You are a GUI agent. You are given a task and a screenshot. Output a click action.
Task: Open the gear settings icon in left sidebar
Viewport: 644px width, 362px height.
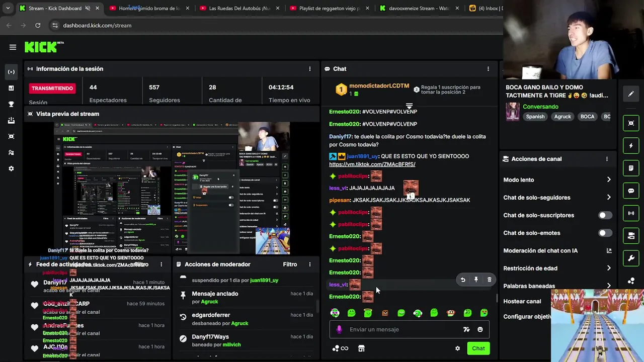click(x=11, y=168)
